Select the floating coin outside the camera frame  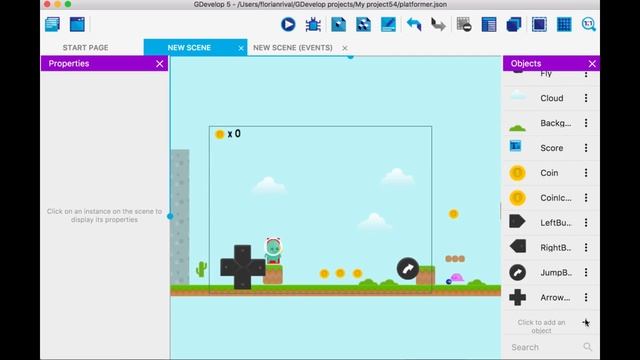(x=453, y=214)
